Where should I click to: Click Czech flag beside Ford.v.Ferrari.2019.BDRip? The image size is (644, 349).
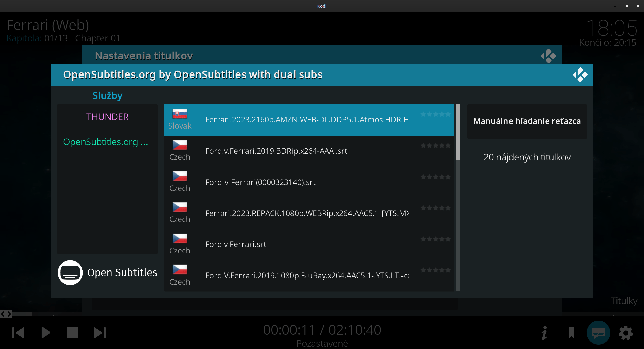180,145
